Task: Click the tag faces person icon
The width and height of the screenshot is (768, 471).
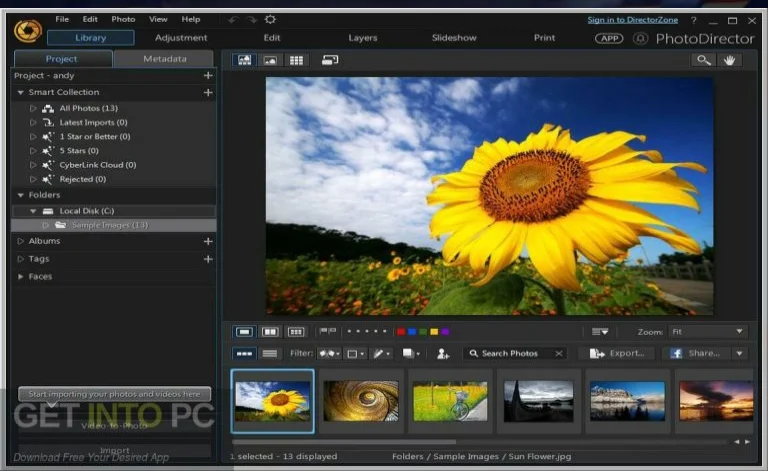Action: [x=443, y=353]
